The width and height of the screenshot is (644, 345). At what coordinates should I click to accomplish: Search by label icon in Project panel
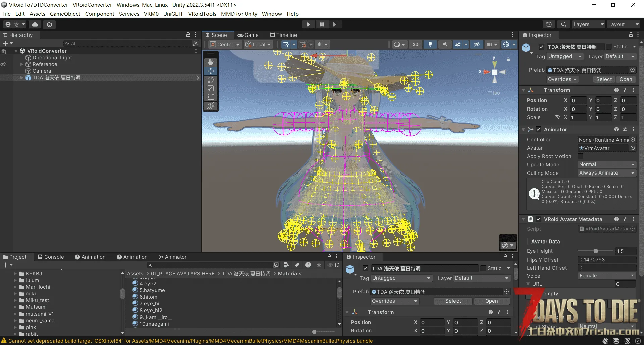[297, 265]
